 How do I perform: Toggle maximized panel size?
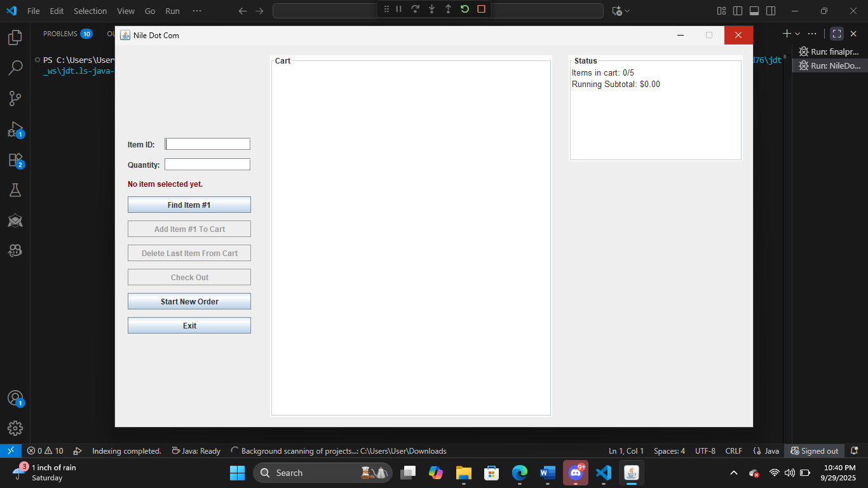[x=837, y=34]
